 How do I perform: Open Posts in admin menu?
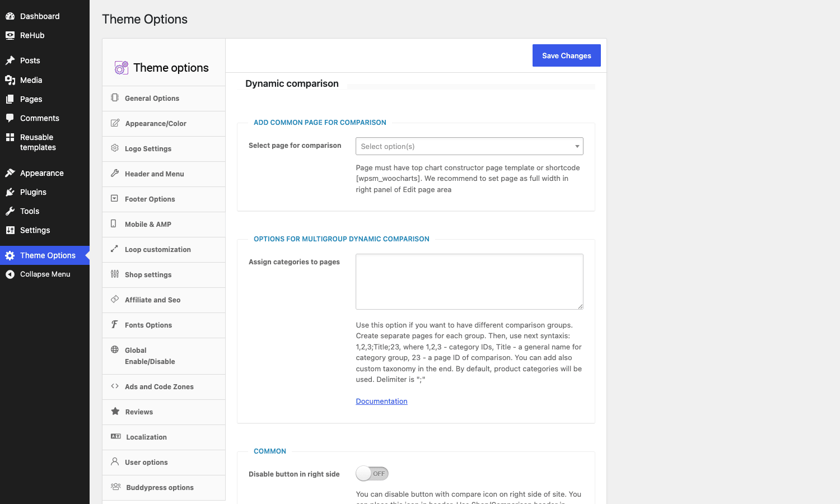coord(45,60)
